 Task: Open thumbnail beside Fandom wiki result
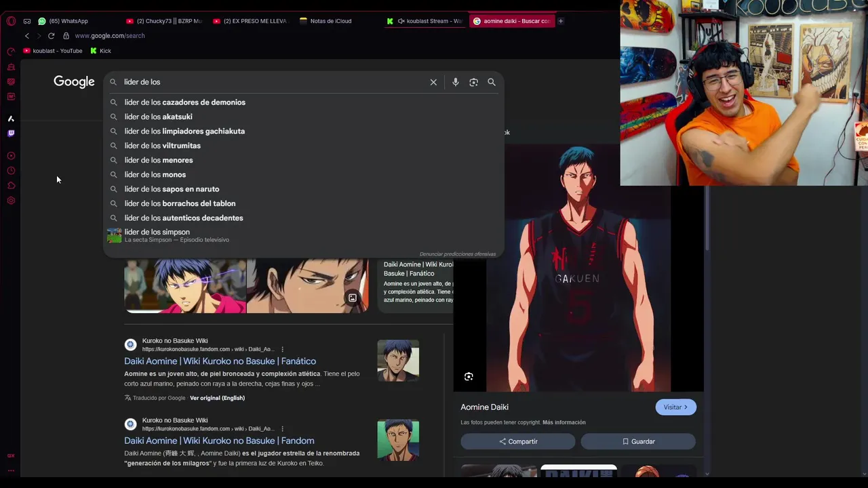point(398,440)
